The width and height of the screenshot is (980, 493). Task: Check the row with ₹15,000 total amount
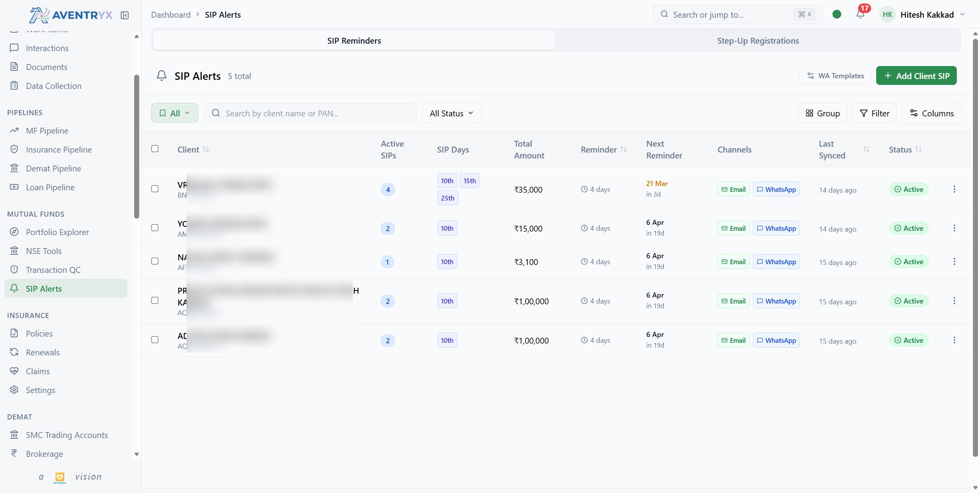pyautogui.click(x=155, y=228)
